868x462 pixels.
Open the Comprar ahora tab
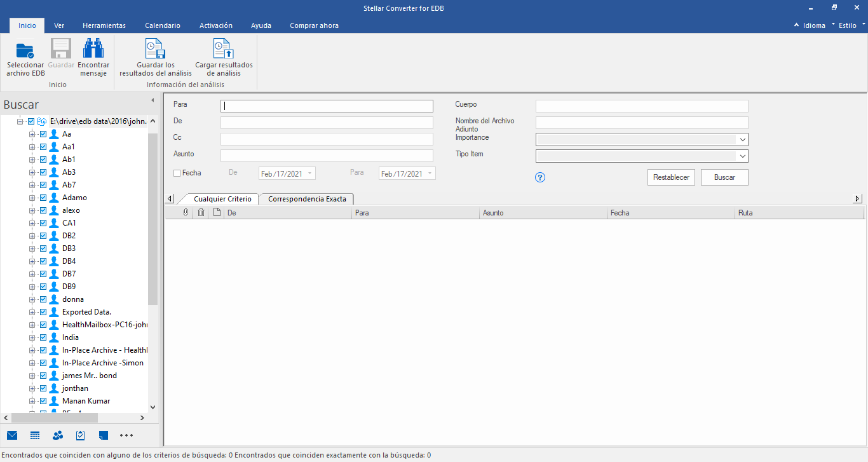pyautogui.click(x=314, y=25)
